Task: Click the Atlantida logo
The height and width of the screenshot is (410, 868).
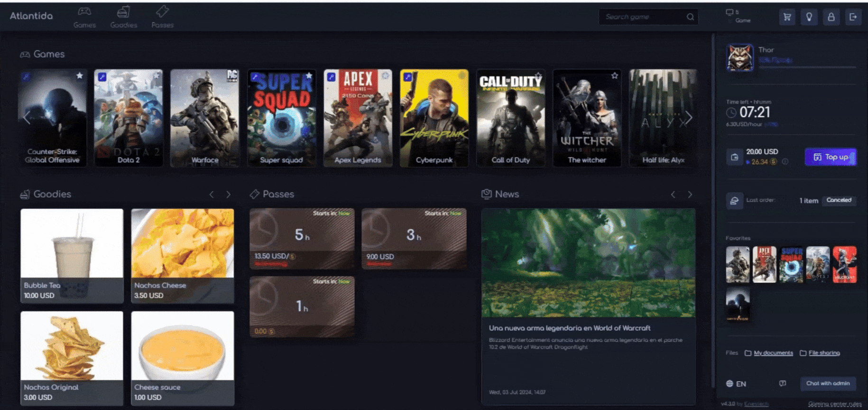Action: (31, 16)
